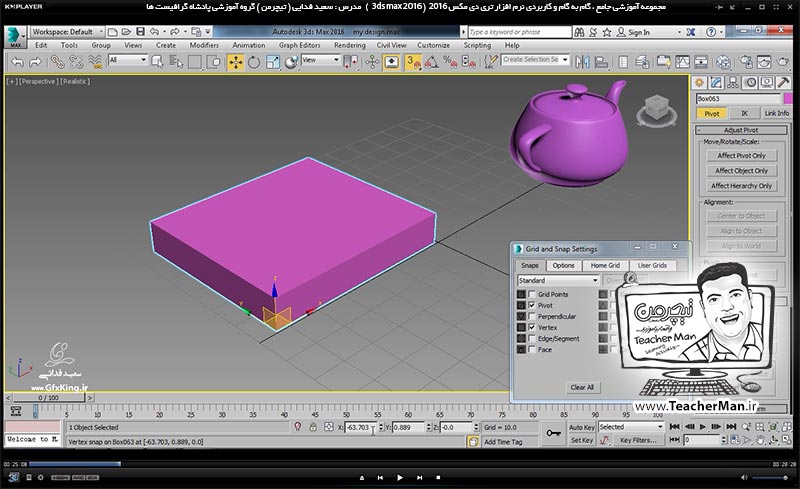The width and height of the screenshot is (800, 489).
Task: Click the X coordinate input field
Action: [359, 427]
